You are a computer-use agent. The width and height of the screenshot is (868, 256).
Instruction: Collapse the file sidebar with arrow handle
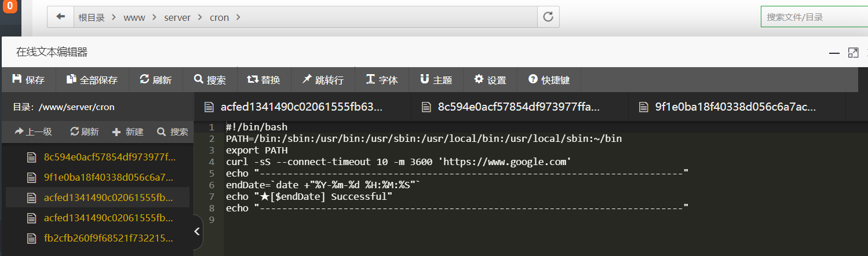point(196,232)
